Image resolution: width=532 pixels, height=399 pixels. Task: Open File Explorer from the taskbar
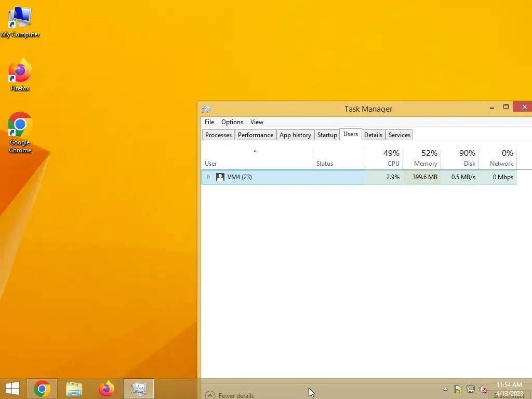74,389
